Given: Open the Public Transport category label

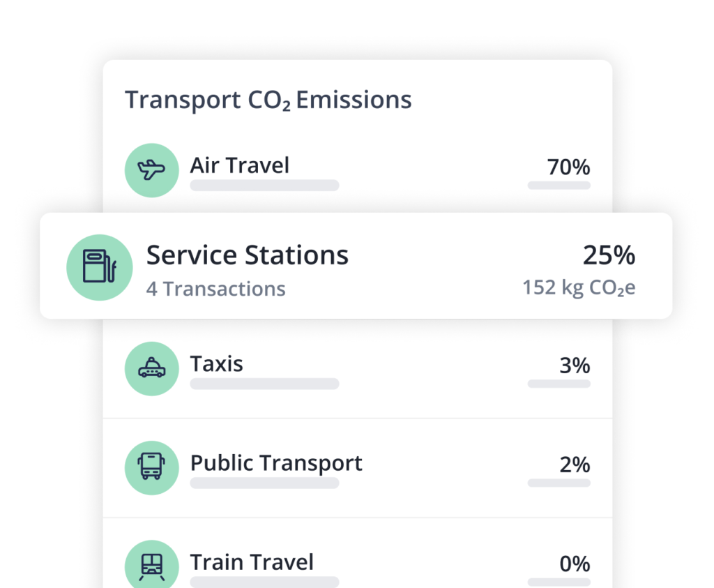Looking at the screenshot, I should coord(276,463).
